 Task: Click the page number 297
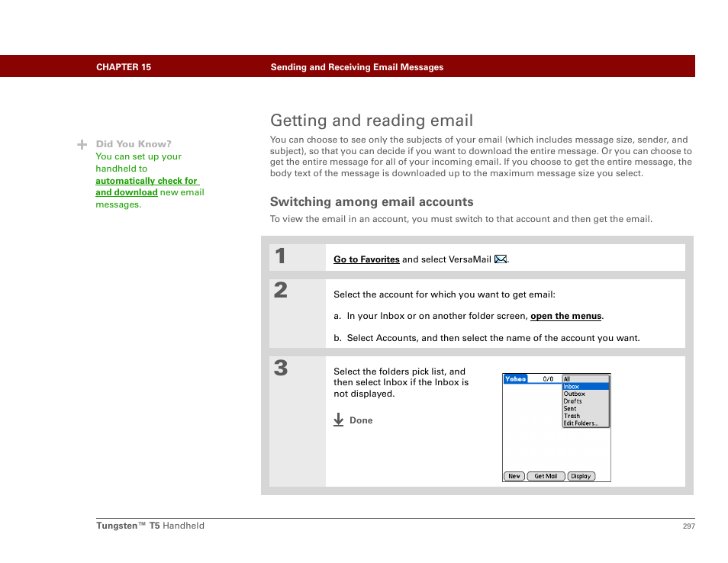point(688,526)
